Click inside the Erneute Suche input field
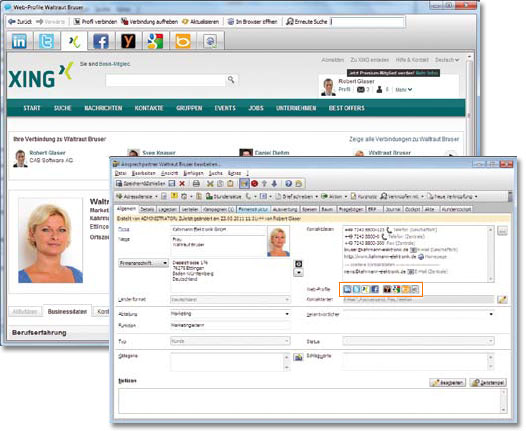The width and height of the screenshot is (526, 431). tap(368, 22)
